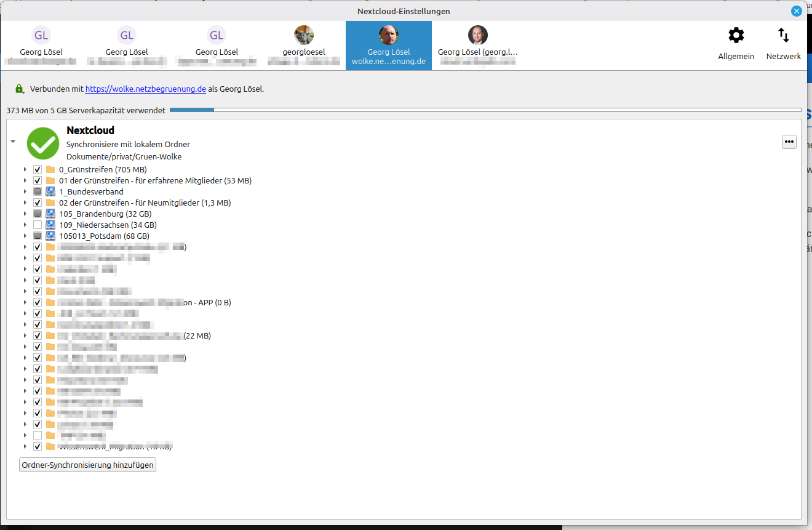Enable syncing of 109_Niedersachsen
This screenshot has height=530, width=812.
[37, 224]
